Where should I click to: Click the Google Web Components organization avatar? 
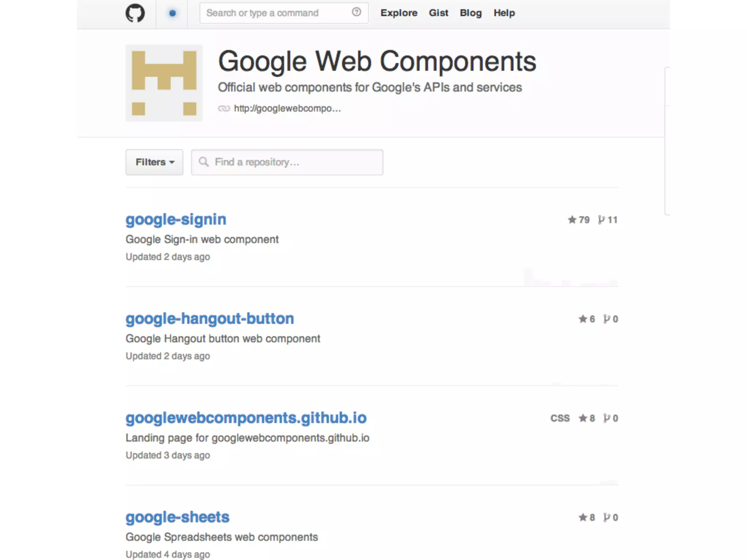pos(164,83)
